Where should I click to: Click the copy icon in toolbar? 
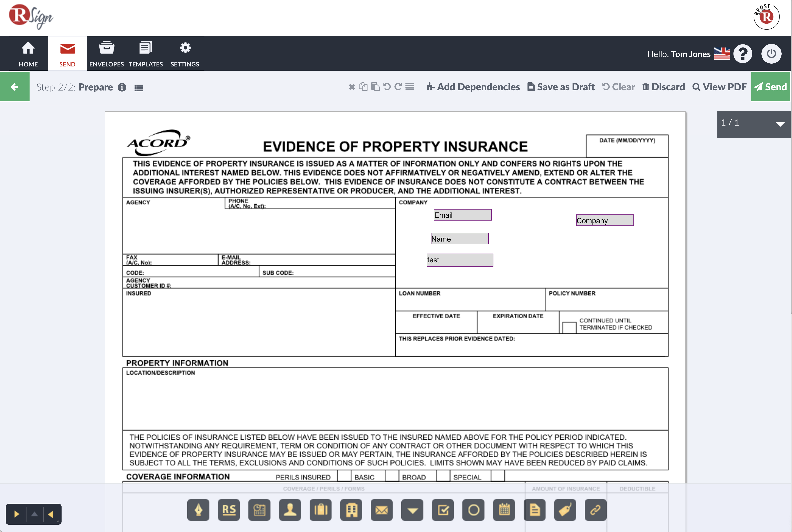coord(363,87)
